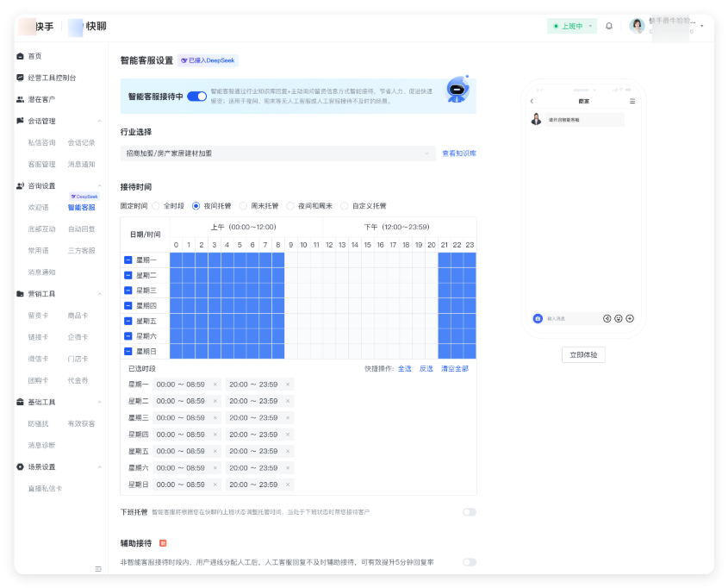Open 自动回复 in the sidebar

pyautogui.click(x=82, y=229)
